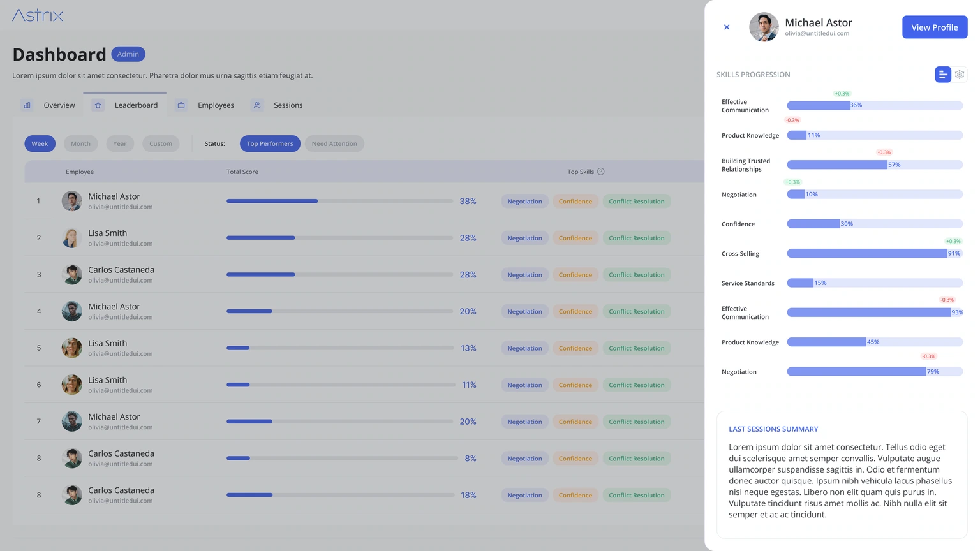Viewport: 980px width, 551px height.
Task: Click the Confidence 30% skill bar
Action: tap(875, 224)
